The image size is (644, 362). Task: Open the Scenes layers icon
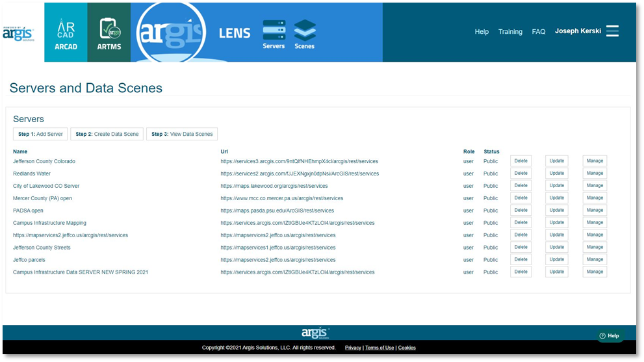coord(304,34)
